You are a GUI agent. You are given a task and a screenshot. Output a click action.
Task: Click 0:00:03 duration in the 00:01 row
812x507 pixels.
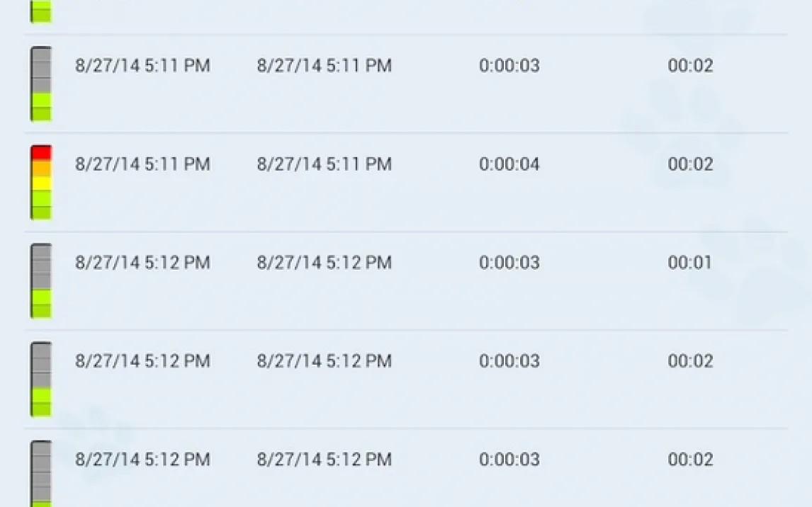coord(509,263)
